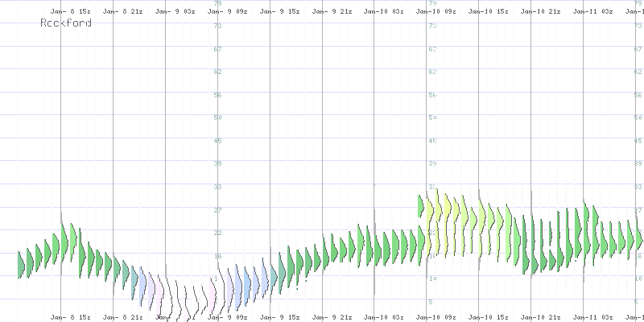Image resolution: width=644 pixels, height=322 pixels.
Task: Click the first green plume at left edge
Action: [22, 264]
